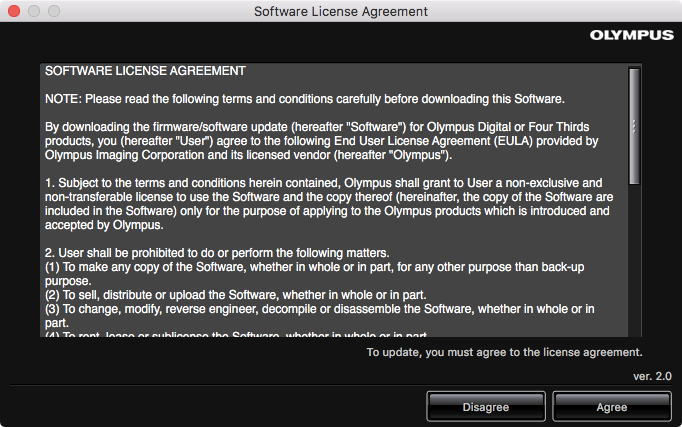Click the "NOTE: Please read the following terms" line

point(305,99)
